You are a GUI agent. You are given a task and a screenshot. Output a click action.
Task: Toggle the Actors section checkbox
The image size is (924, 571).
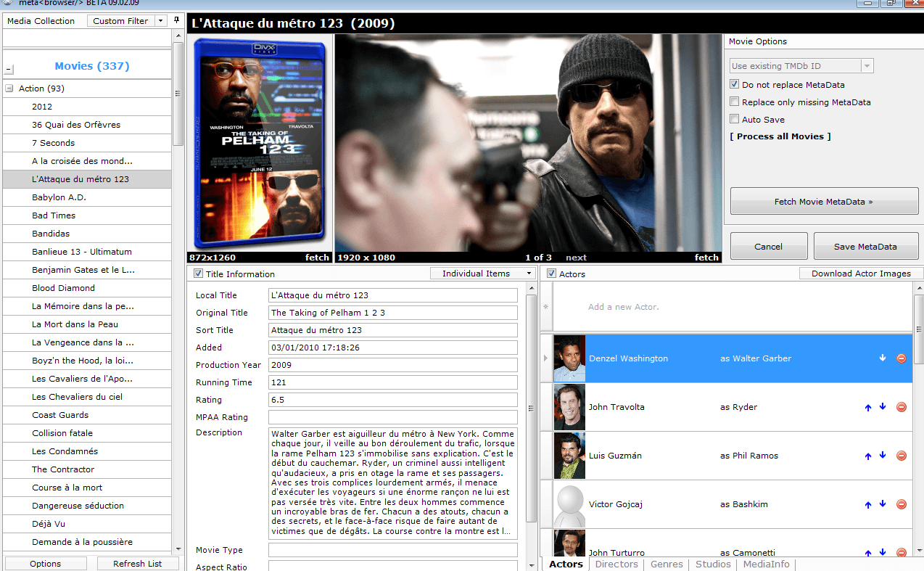click(551, 274)
